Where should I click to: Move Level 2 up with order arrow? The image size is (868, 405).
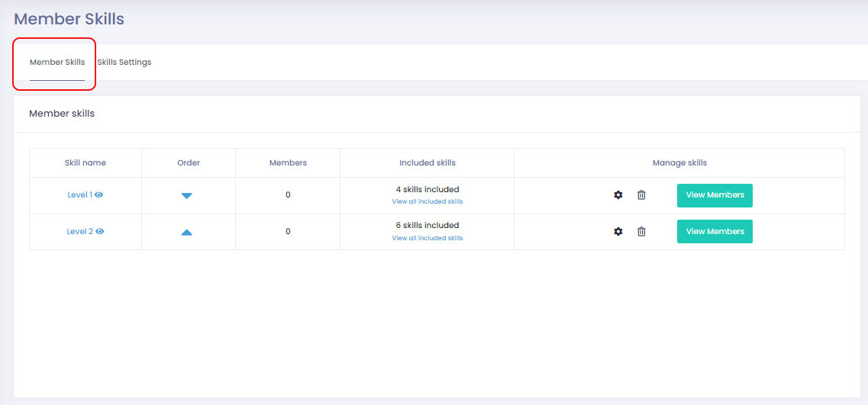(187, 232)
